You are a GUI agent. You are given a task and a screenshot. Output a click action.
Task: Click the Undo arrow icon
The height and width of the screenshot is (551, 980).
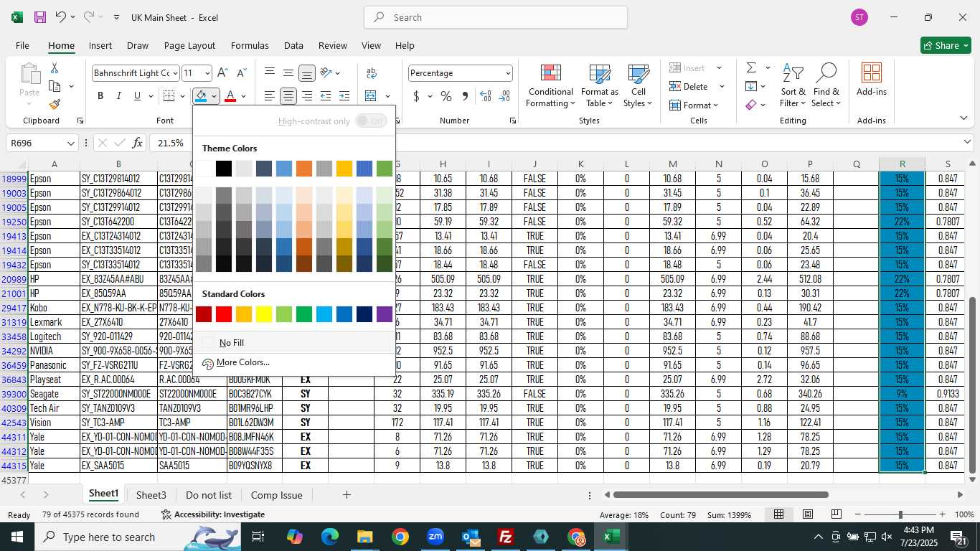[x=61, y=17]
